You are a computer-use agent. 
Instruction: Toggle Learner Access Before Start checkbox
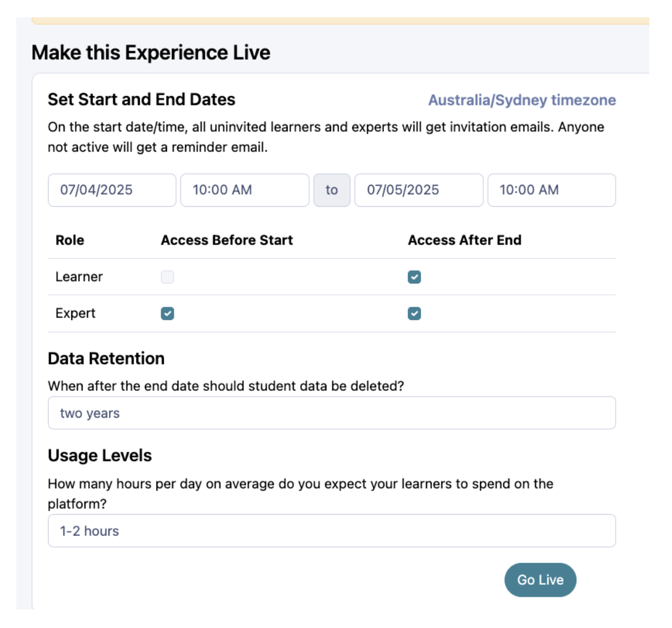coord(168,277)
